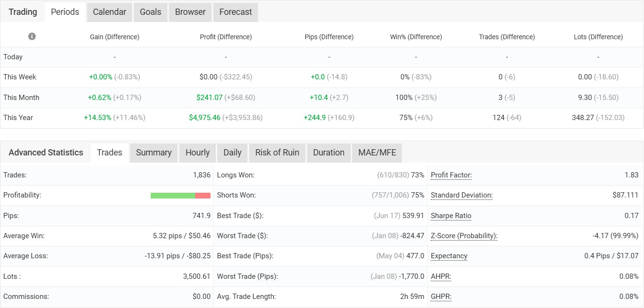Click the Trades (Difference) column header
Viewport: 644px width, 308px height.
(507, 37)
